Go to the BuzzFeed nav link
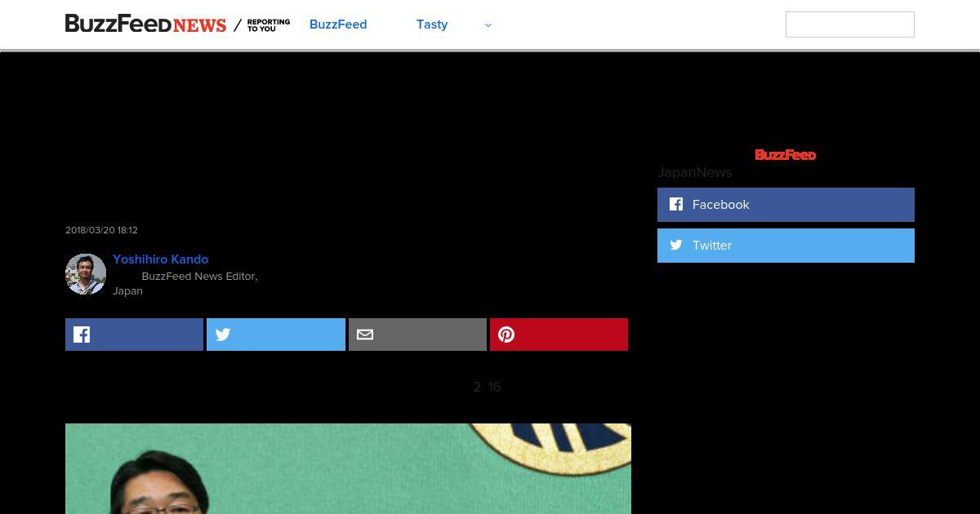This screenshot has height=514, width=980. [338, 24]
